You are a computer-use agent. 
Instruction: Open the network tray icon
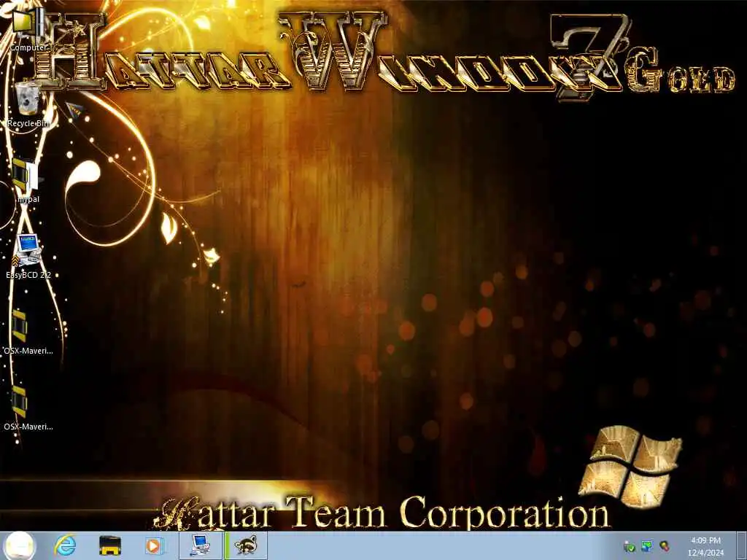point(646,546)
